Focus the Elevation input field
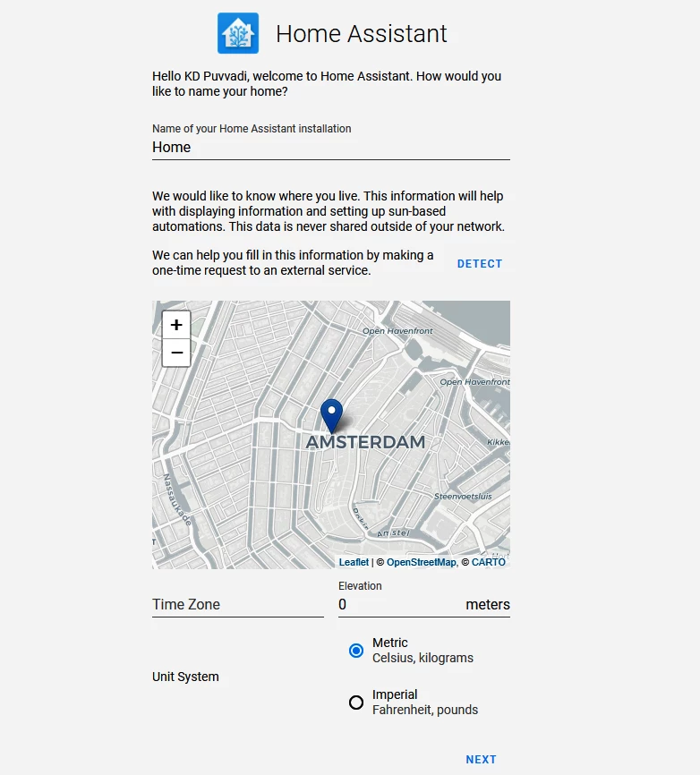This screenshot has height=775, width=700. 398,605
